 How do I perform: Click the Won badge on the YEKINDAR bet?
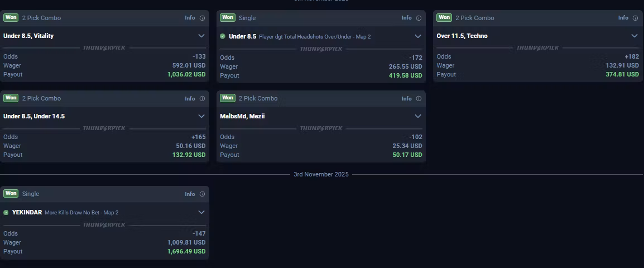pyautogui.click(x=11, y=193)
